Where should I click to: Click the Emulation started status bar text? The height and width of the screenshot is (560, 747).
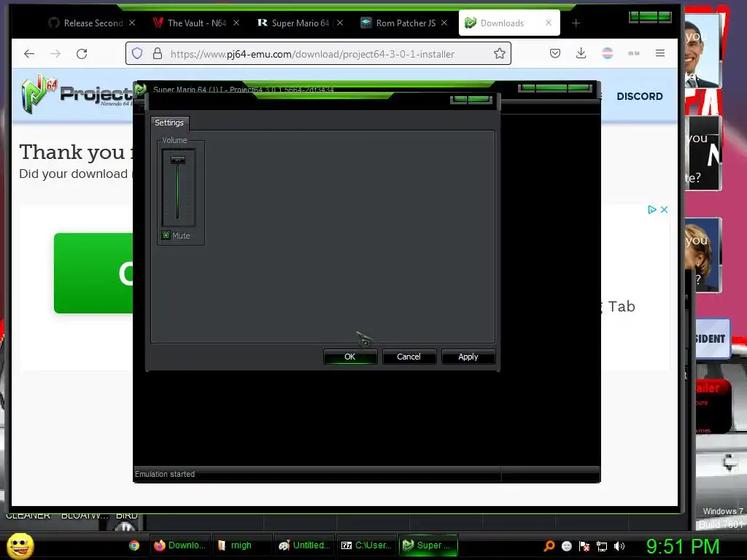click(x=165, y=474)
